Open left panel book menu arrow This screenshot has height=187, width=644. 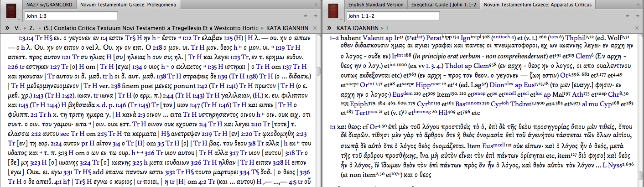tap(20, 20)
